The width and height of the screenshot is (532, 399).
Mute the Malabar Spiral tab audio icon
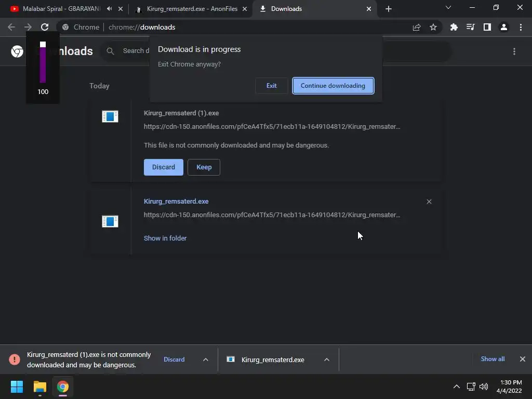point(109,9)
